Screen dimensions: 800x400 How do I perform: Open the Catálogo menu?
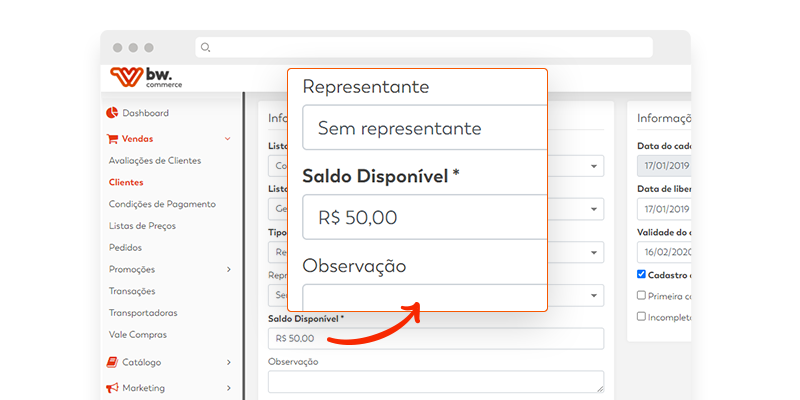tap(141, 362)
